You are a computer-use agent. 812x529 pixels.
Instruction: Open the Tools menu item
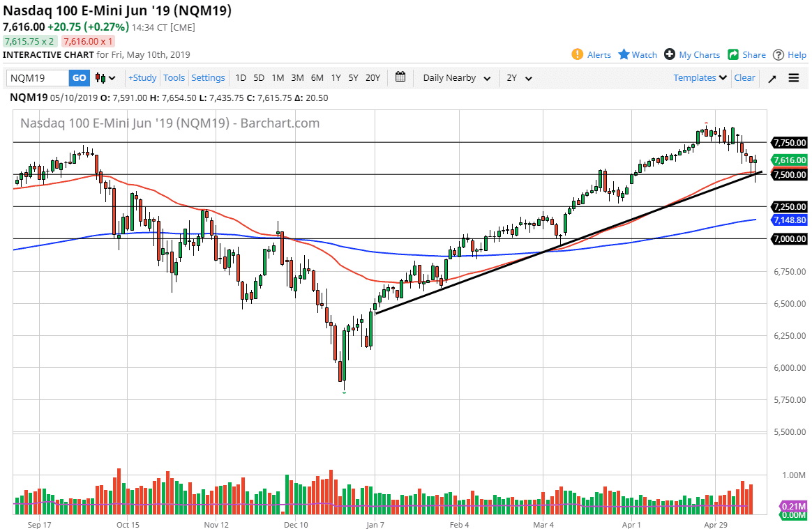coord(174,78)
